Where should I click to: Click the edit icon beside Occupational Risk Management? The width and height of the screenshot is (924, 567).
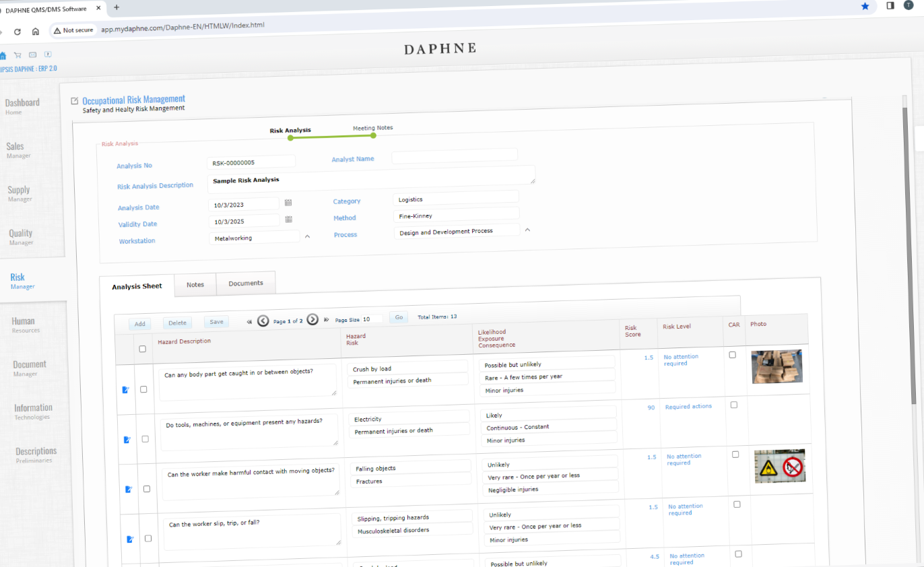[x=75, y=101]
